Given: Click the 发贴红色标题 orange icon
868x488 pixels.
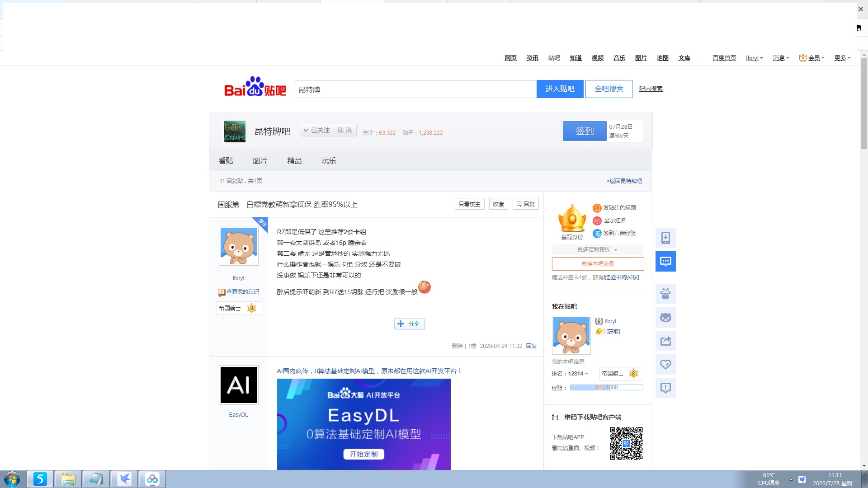Looking at the screenshot, I should point(597,208).
